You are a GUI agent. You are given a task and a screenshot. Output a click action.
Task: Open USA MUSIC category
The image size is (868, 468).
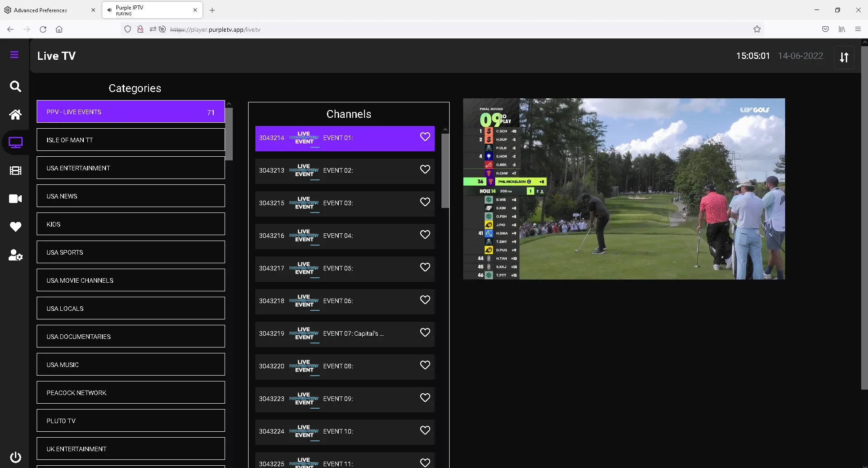click(x=131, y=364)
